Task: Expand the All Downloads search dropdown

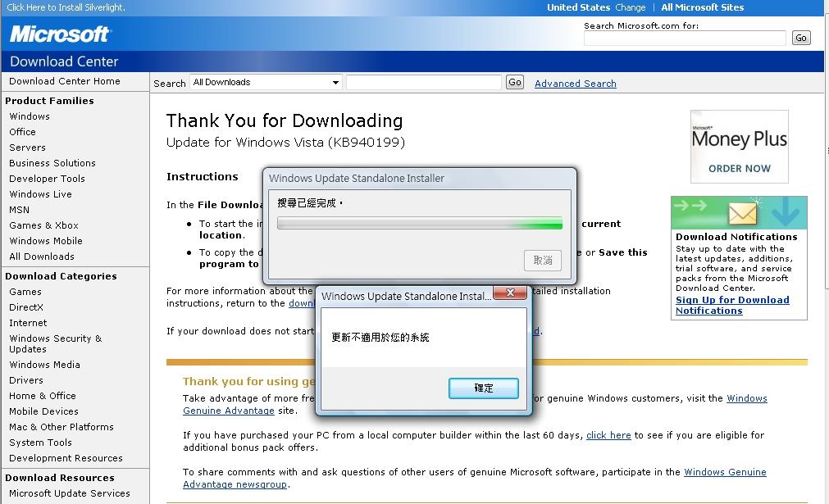Action: (266, 83)
